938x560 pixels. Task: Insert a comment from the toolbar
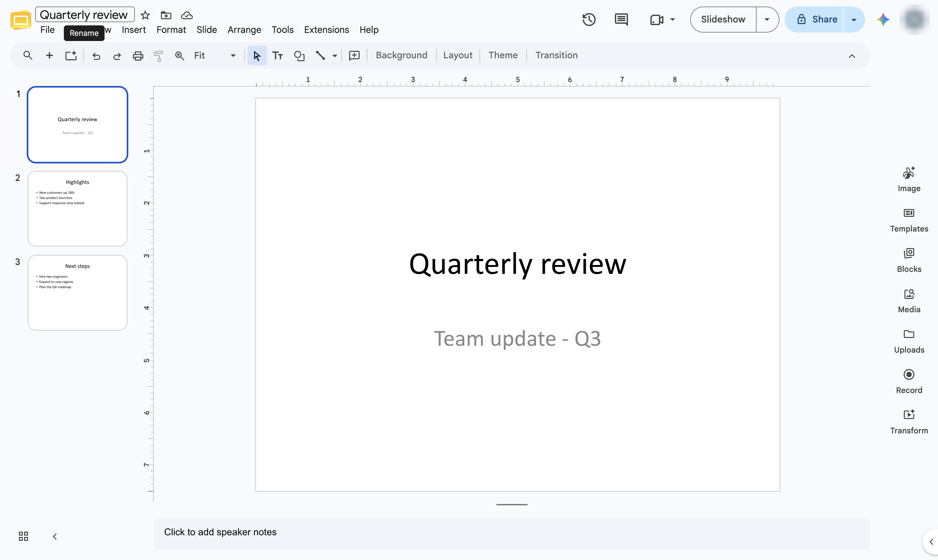point(354,55)
